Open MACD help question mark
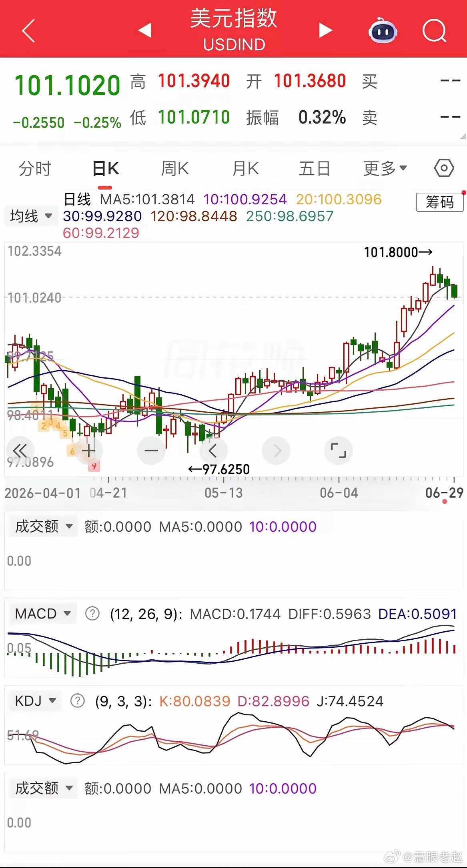Screen dimensions: 467x868 (x=92, y=613)
